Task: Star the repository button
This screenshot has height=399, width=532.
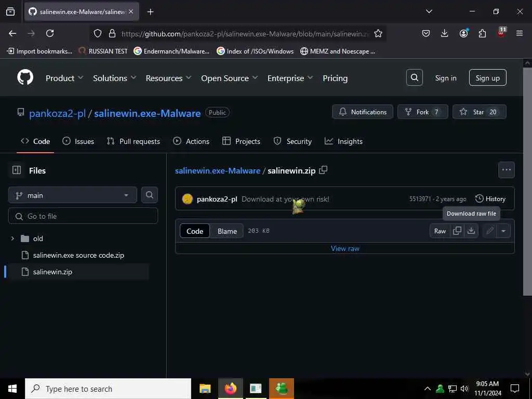Action: (x=480, y=112)
